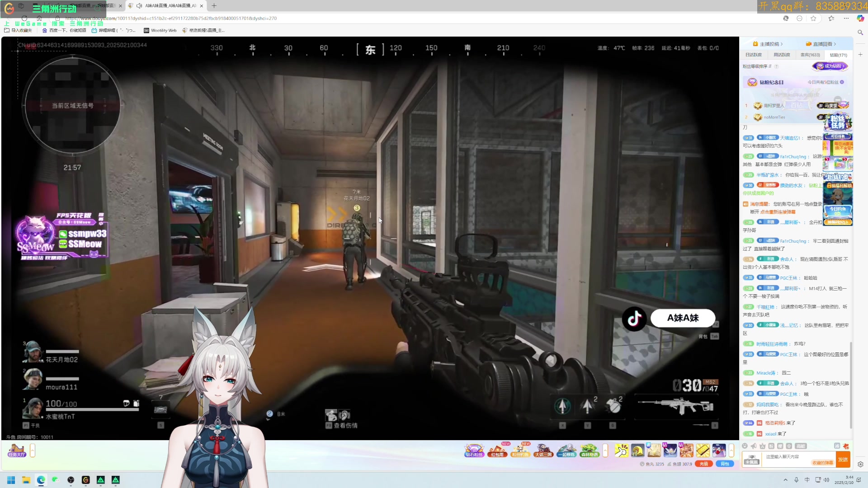Click the browser address bar URL
The image size is (868, 488).
click(x=171, y=19)
